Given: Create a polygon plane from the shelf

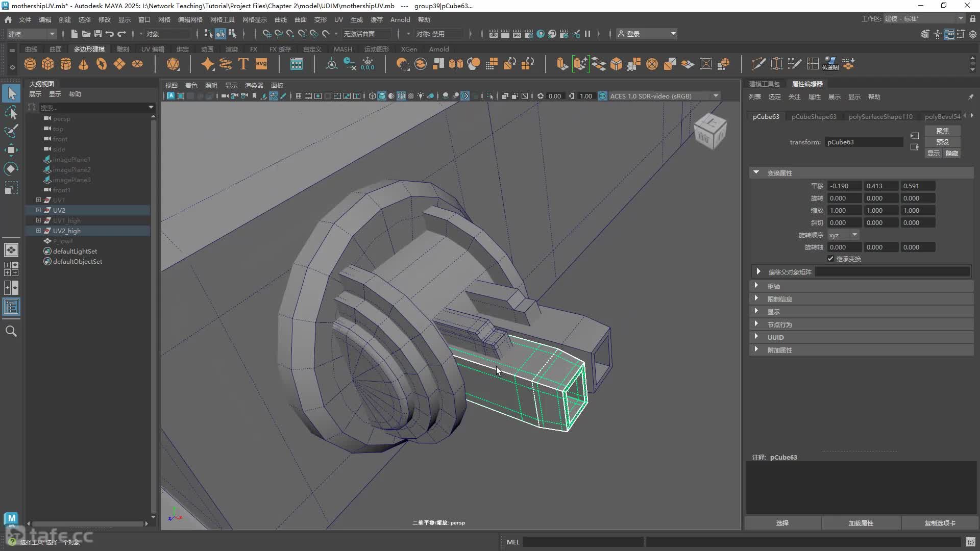Looking at the screenshot, I should pos(119,64).
